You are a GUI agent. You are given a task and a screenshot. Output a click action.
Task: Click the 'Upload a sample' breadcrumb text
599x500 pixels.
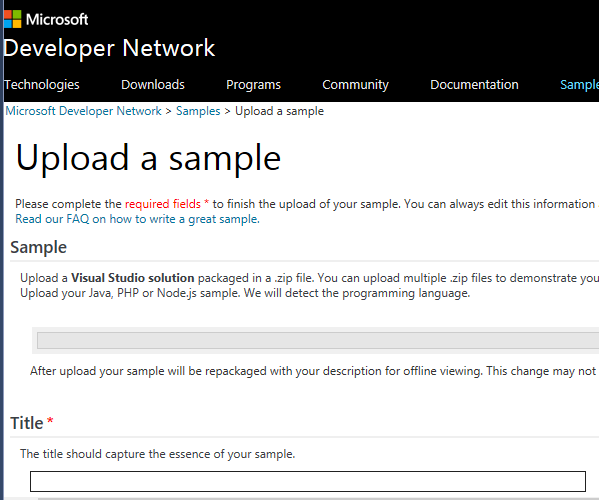pos(279,111)
